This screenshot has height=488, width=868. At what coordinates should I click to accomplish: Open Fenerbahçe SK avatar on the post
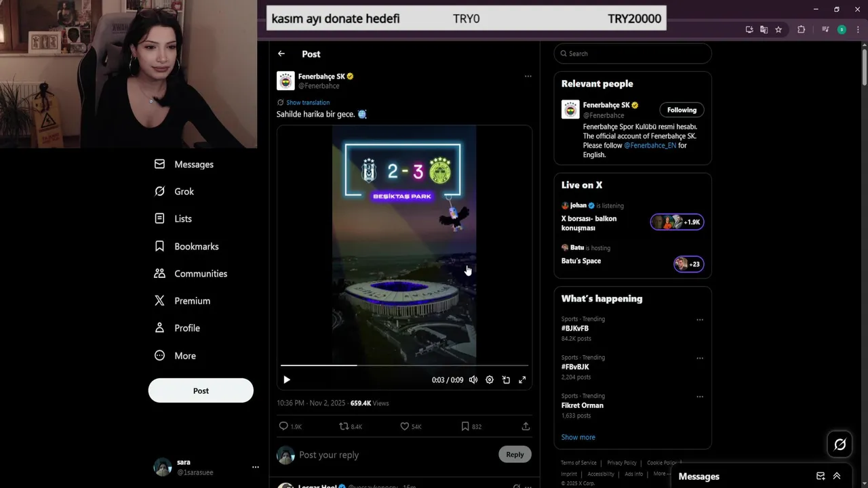285,81
